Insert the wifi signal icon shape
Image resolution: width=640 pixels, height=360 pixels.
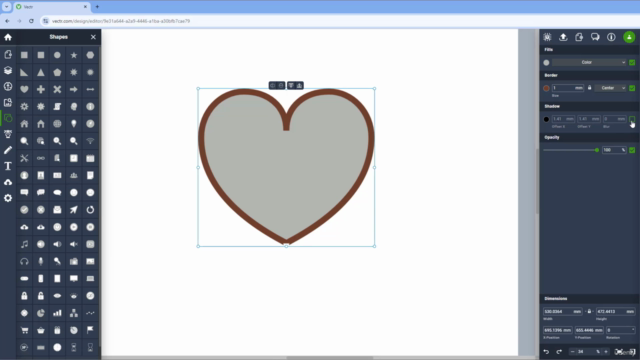pyautogui.click(x=90, y=141)
